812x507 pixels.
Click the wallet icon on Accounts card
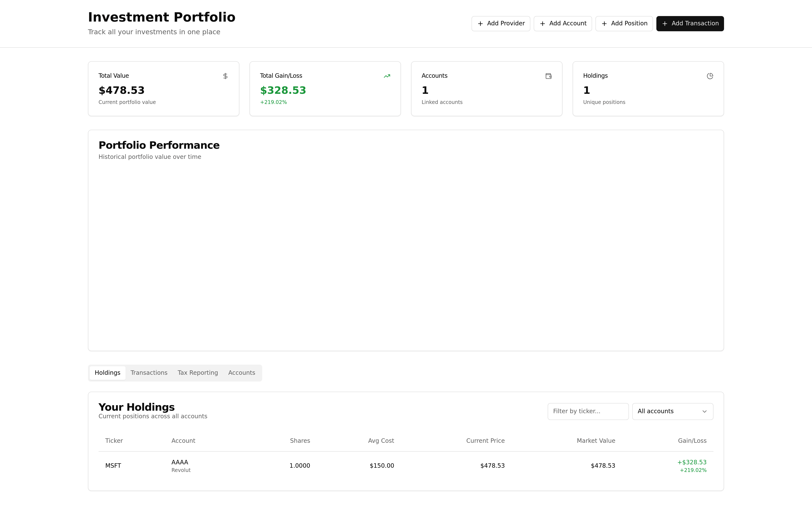549,76
